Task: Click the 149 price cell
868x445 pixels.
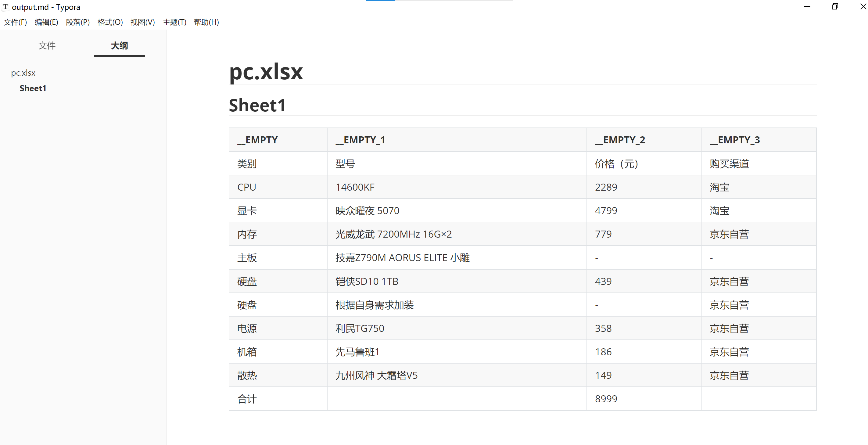Action: pos(644,375)
